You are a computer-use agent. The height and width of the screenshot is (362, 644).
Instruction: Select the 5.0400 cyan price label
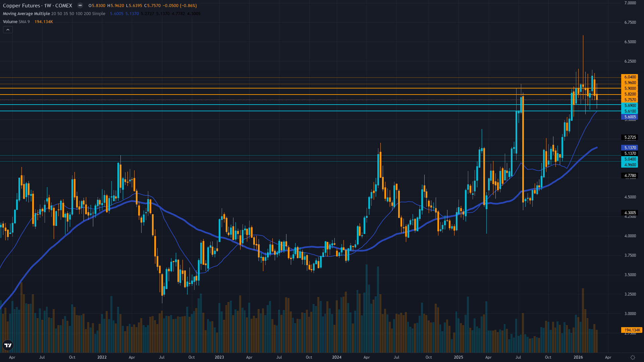tap(630, 159)
